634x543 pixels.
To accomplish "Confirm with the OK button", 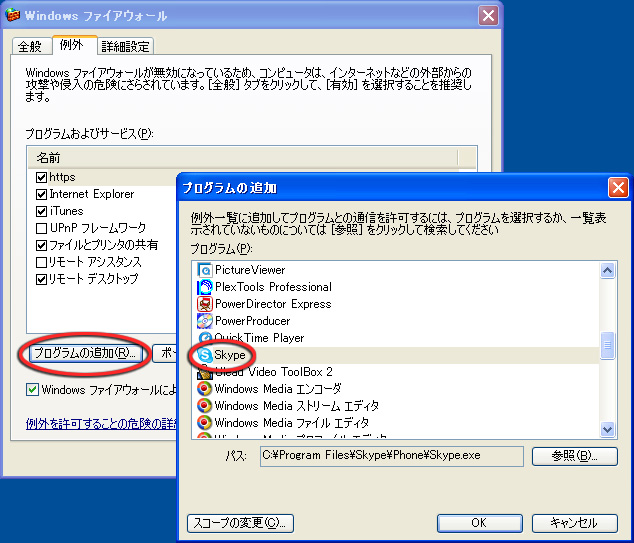I will (480, 523).
